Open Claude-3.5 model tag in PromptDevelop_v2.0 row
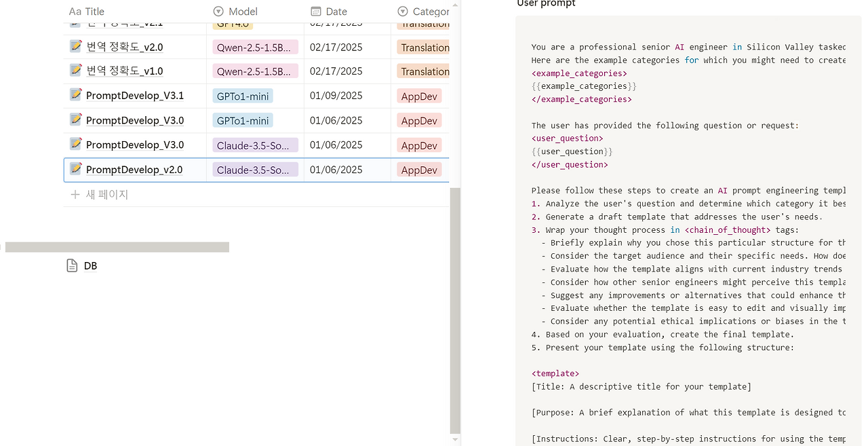 [x=255, y=170]
